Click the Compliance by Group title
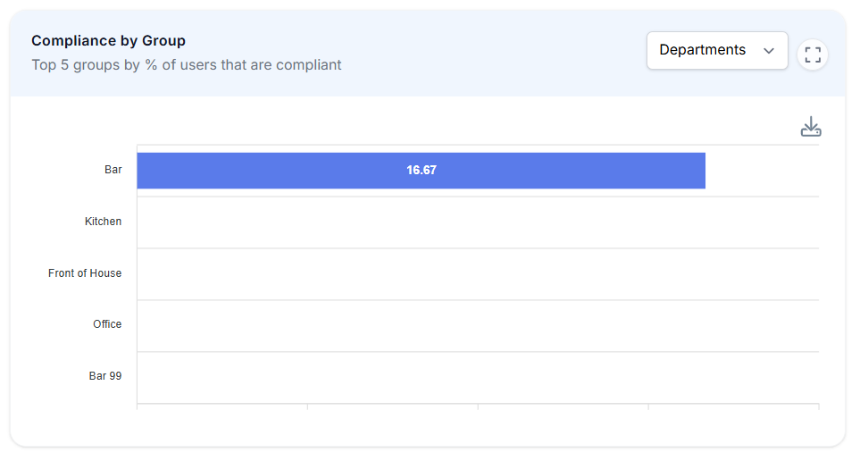Viewport: 868px width, 461px height. (109, 41)
